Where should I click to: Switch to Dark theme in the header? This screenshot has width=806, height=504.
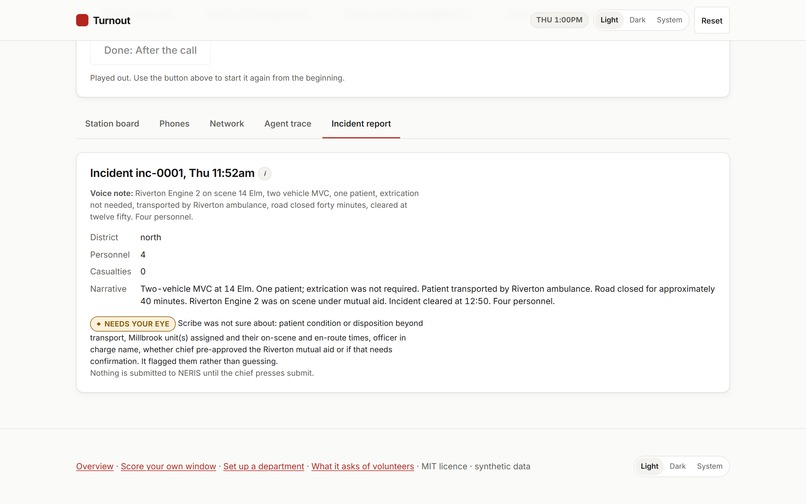point(637,20)
